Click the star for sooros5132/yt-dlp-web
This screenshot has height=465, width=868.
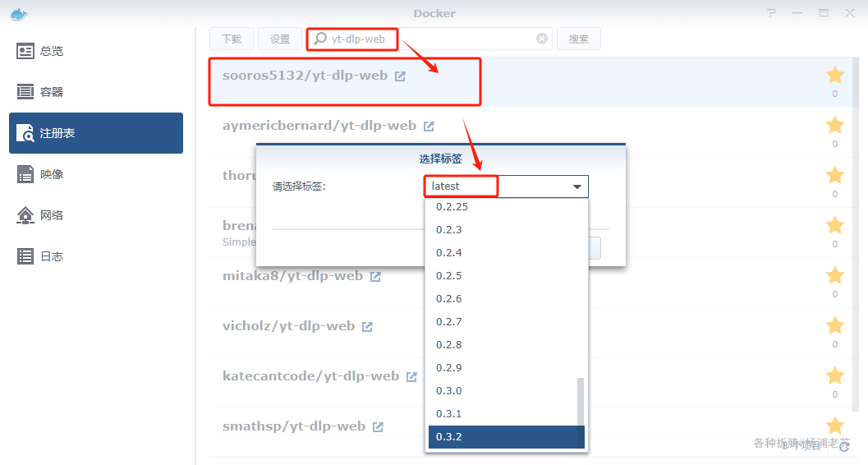[x=835, y=75]
